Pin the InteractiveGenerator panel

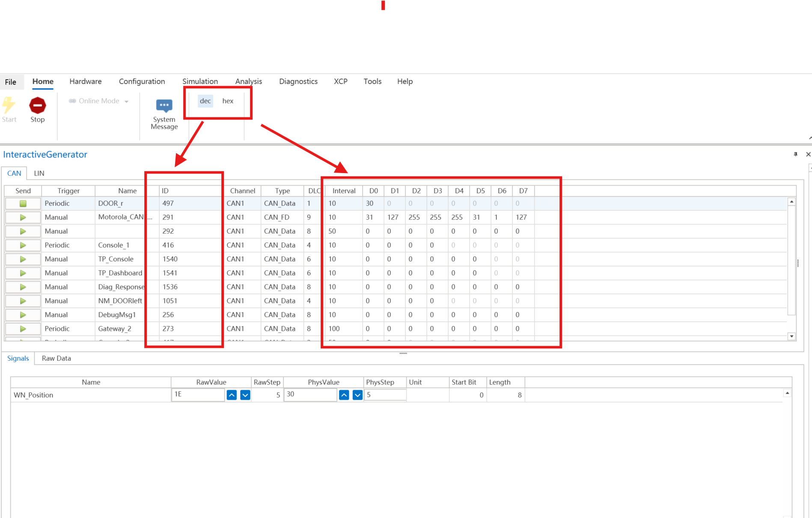click(x=795, y=154)
